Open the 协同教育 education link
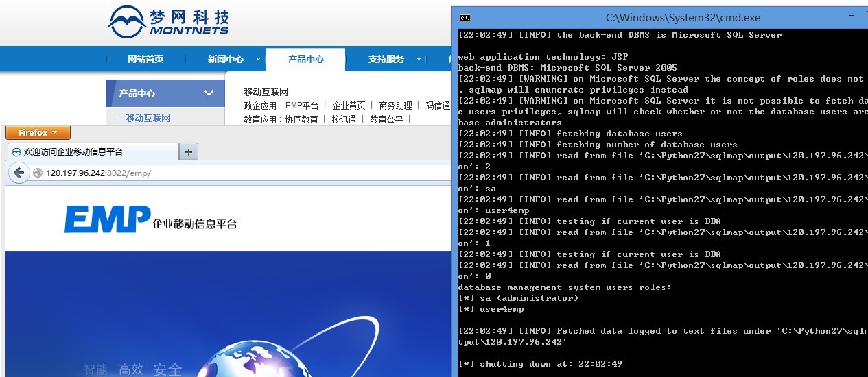 click(301, 119)
